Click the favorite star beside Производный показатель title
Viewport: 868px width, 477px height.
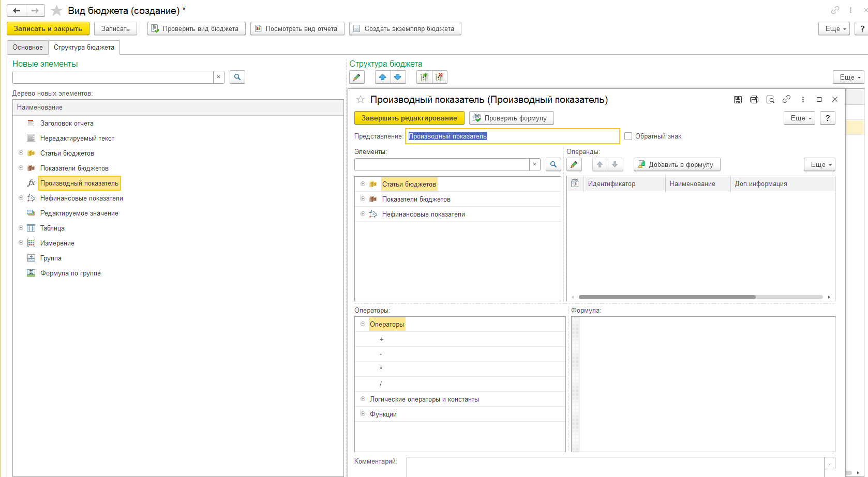(x=361, y=100)
